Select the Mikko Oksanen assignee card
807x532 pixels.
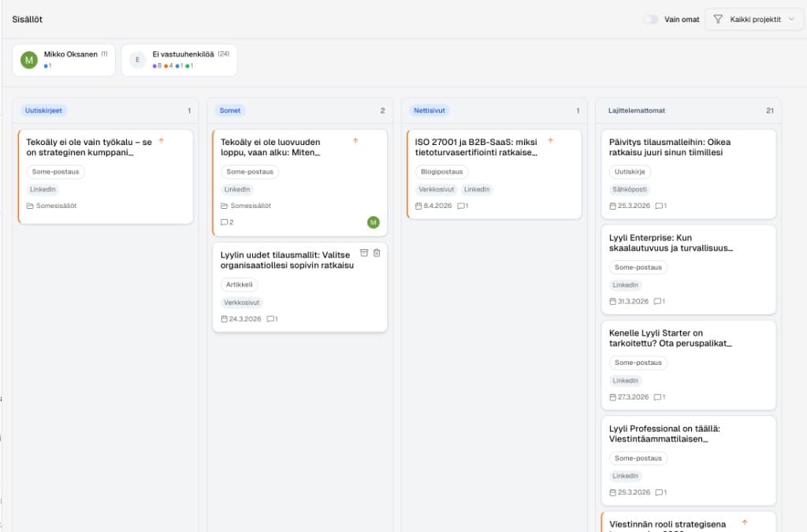pos(64,60)
